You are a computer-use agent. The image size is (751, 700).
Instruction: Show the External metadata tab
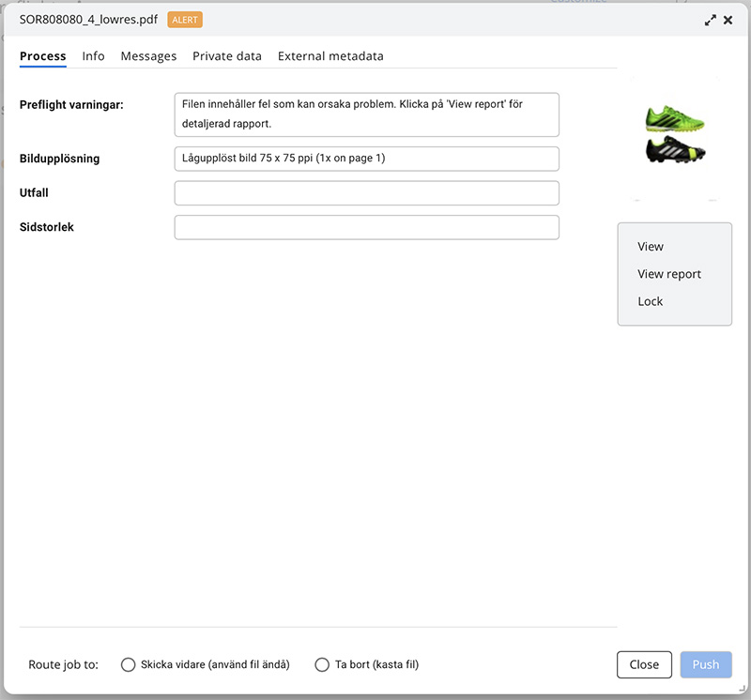click(x=330, y=56)
